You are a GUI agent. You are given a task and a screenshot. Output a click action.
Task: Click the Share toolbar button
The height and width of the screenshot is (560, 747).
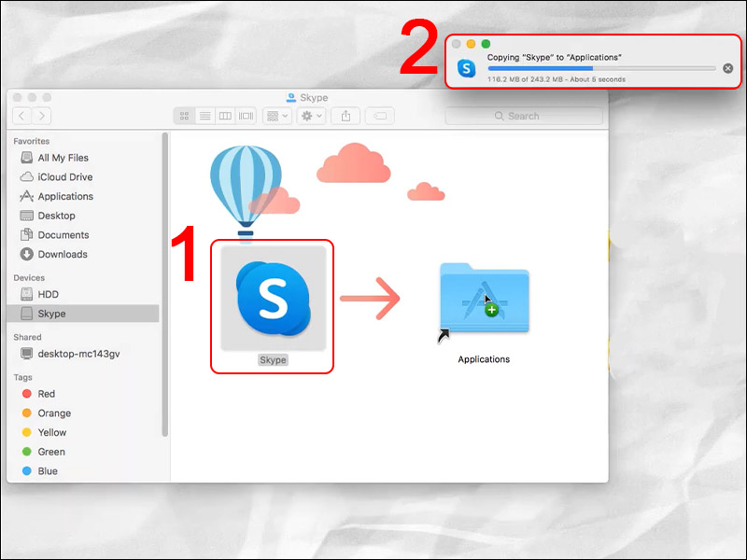pos(345,116)
